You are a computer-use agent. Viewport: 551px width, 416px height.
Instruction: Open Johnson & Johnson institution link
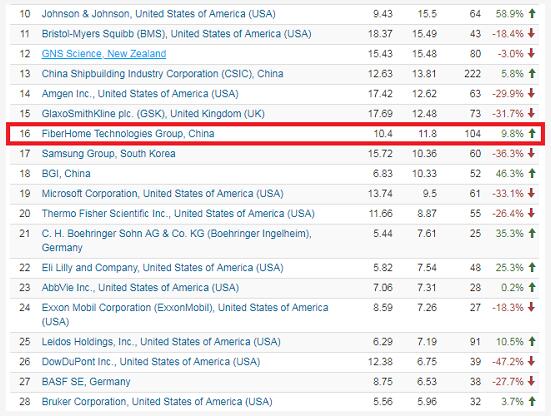158,14
